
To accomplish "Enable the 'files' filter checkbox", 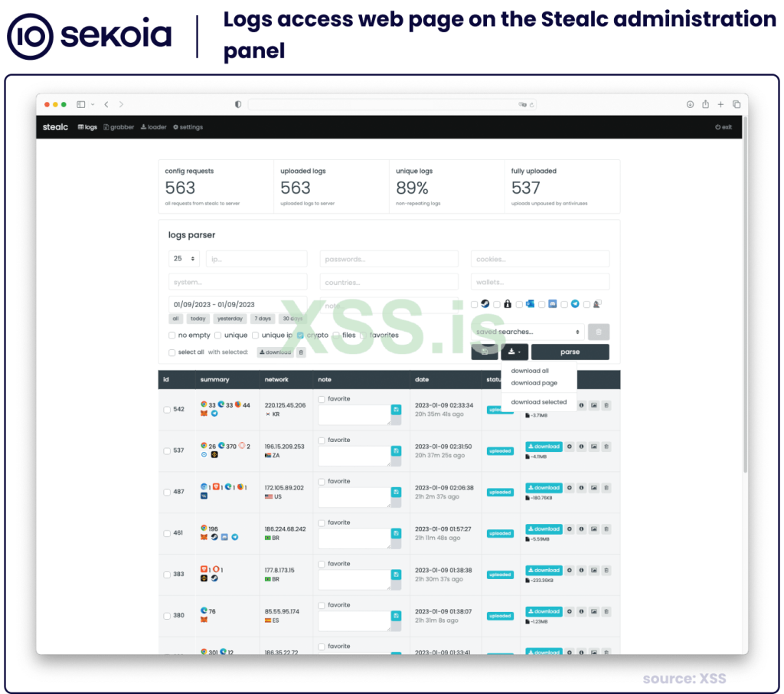I will [337, 336].
